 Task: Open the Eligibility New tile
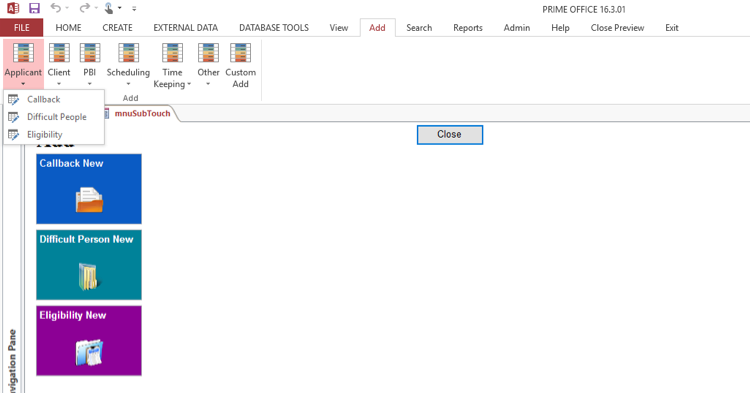coord(89,341)
